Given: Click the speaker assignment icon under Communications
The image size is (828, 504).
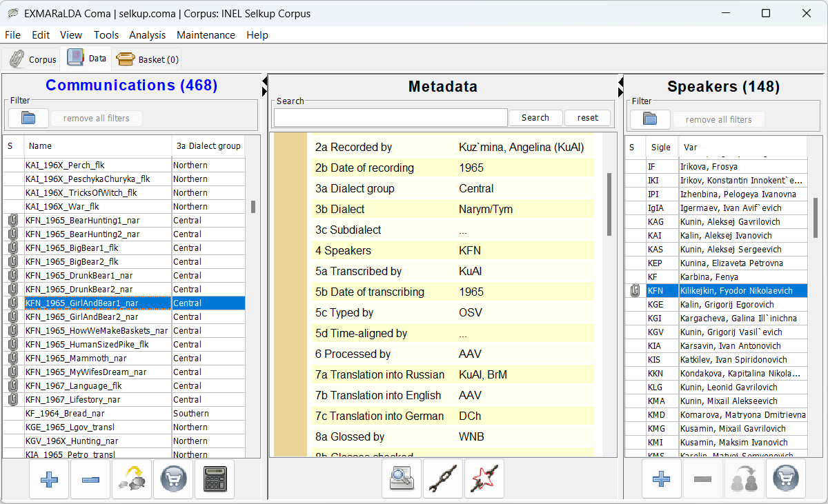Looking at the screenshot, I should [132, 479].
